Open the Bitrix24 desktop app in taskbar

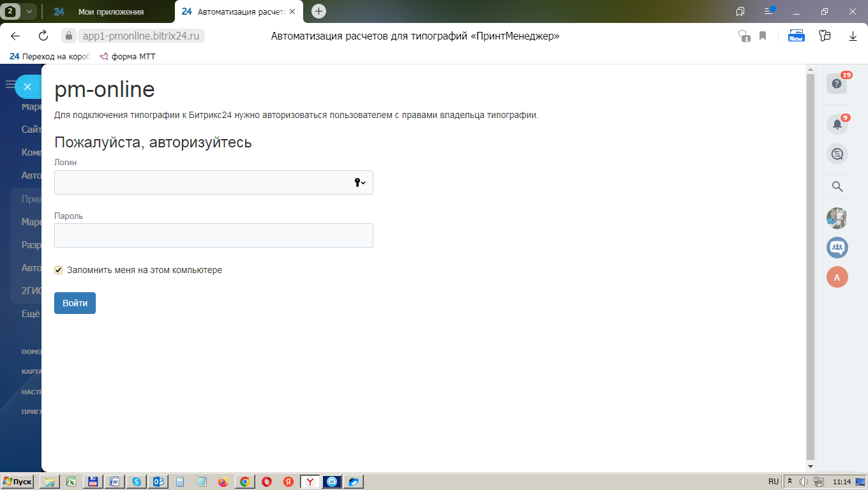coord(332,482)
